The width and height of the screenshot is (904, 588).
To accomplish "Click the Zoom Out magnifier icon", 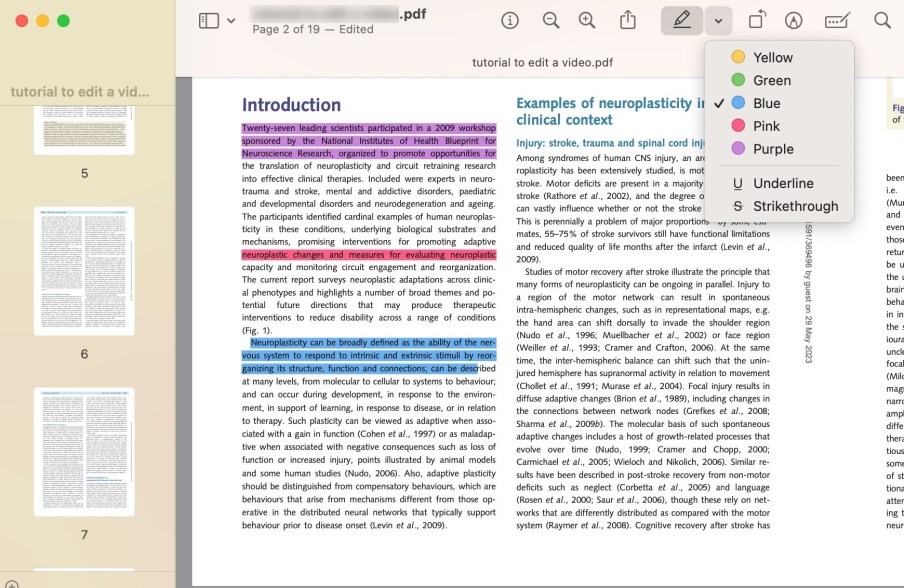I will coord(551,20).
